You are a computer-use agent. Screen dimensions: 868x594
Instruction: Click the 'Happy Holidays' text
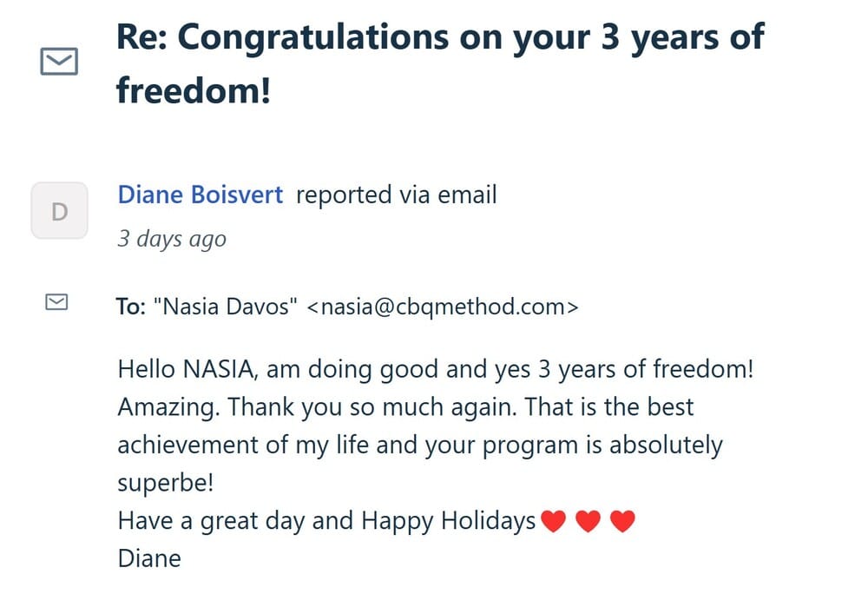coord(448,520)
